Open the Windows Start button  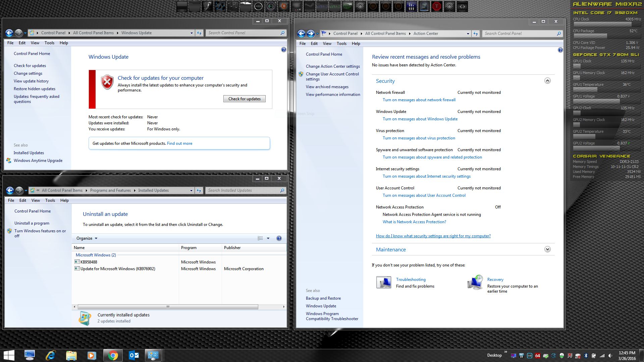tap(9, 355)
